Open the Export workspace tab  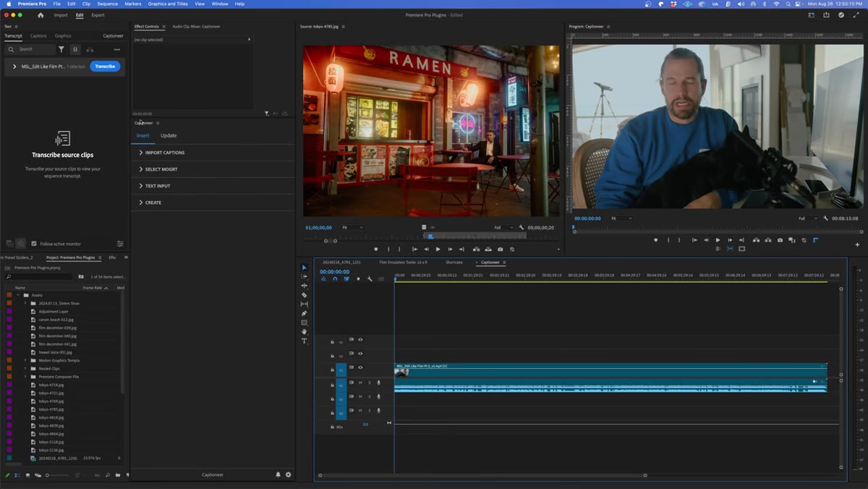pos(98,15)
